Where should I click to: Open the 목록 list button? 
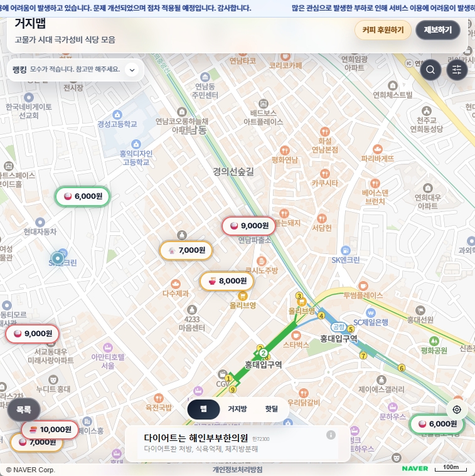(24, 410)
